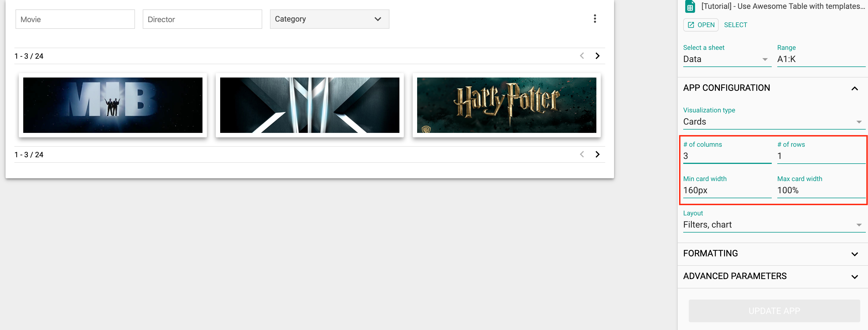Image resolution: width=868 pixels, height=330 pixels.
Task: Edit the Range field A1:K
Action: (x=821, y=59)
